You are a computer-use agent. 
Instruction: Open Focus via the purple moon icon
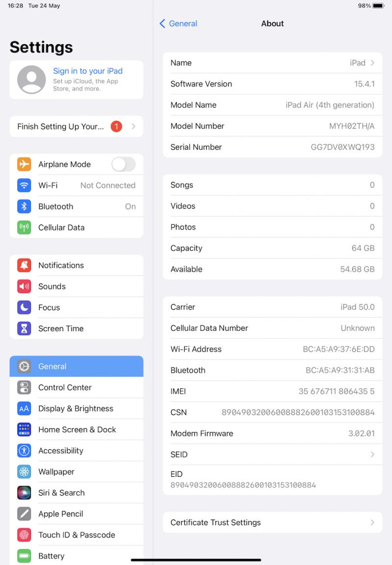24,308
